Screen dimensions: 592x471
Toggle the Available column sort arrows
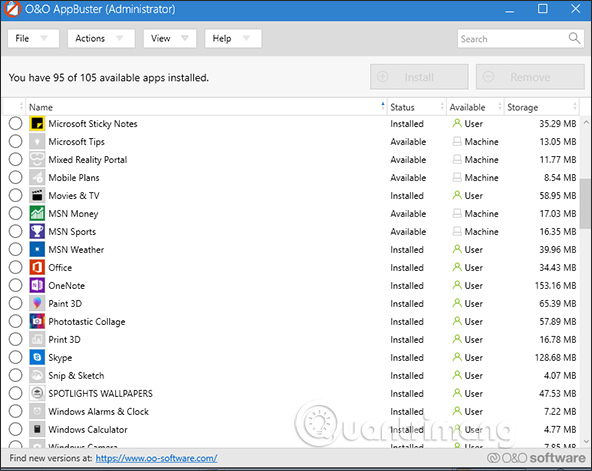500,106
